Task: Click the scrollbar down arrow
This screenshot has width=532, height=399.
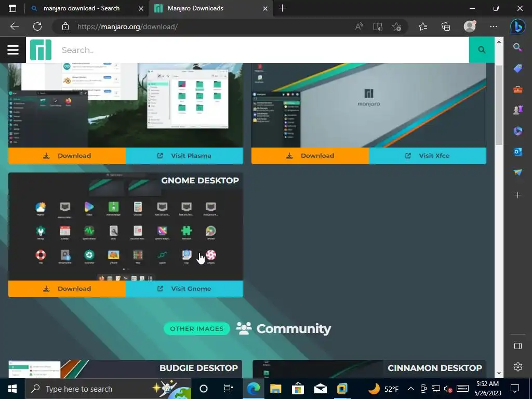Action: [x=499, y=374]
